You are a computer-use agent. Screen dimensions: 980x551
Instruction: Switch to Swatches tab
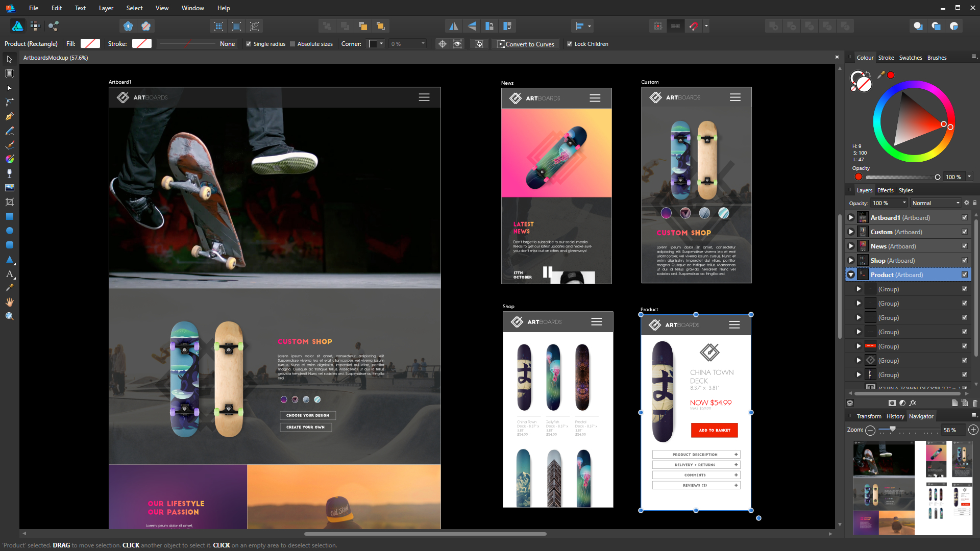(910, 58)
